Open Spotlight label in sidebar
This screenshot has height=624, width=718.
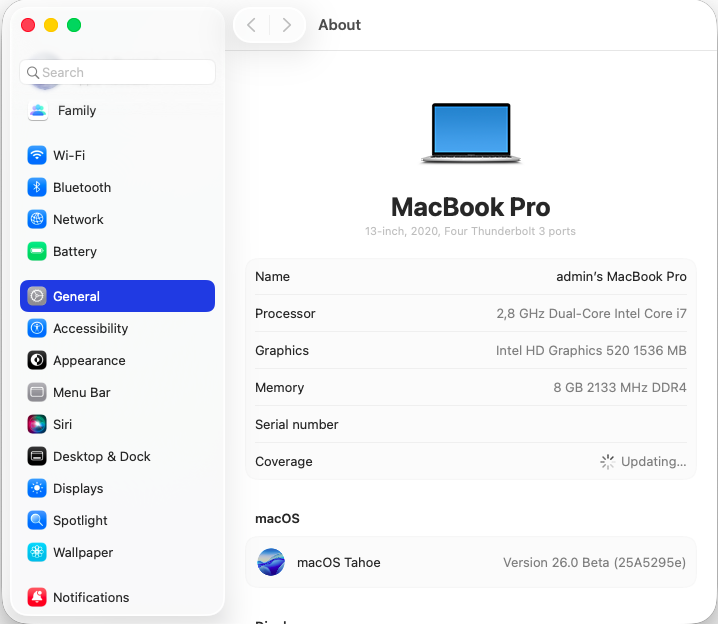80,521
